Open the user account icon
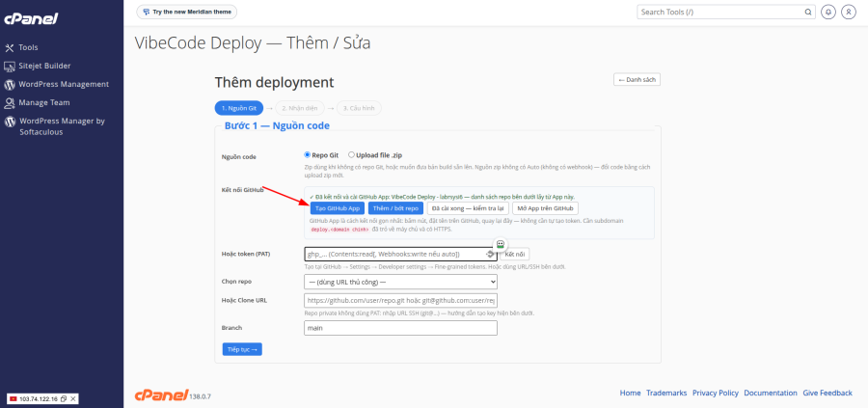Image resolution: width=868 pixels, height=408 pixels. [x=849, y=12]
